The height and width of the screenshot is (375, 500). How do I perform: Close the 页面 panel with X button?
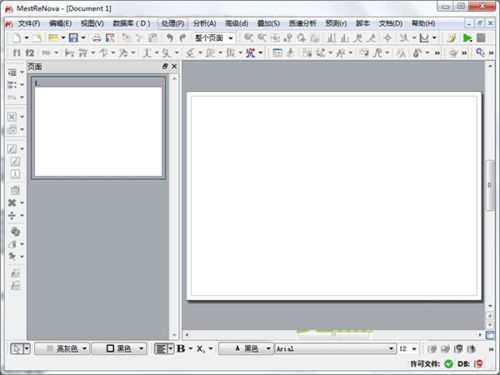coord(174,66)
